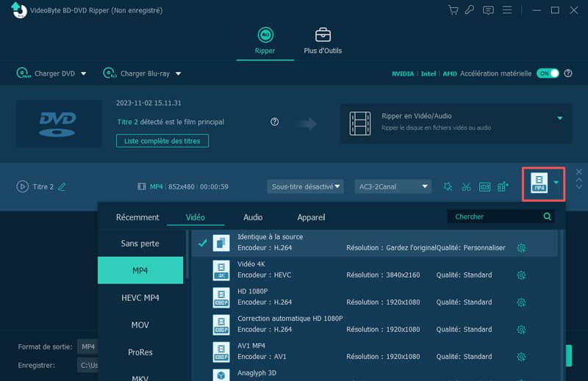Switch to the Audio format tab

253,217
